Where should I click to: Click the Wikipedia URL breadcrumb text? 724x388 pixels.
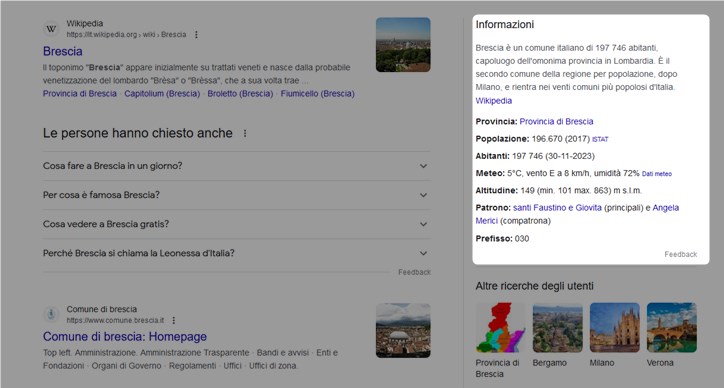pyautogui.click(x=127, y=35)
